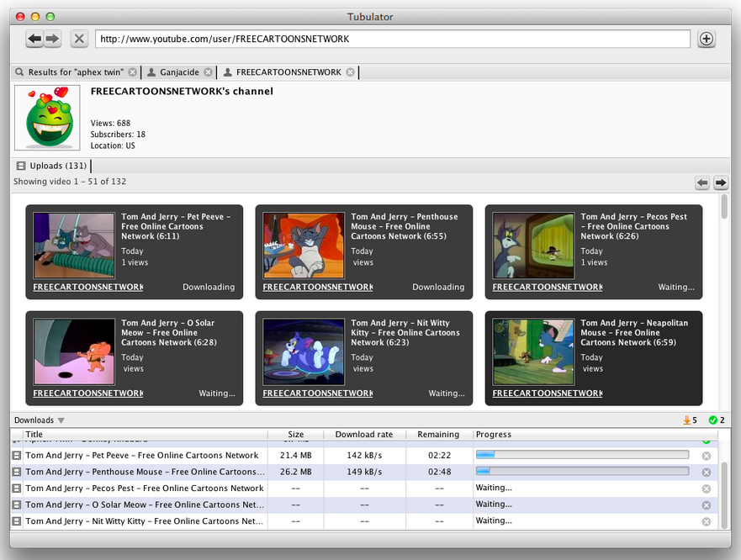Click FREECARTOONSNETWORK link on Penthouse Mouse card
The image size is (741, 560).
[318, 287]
